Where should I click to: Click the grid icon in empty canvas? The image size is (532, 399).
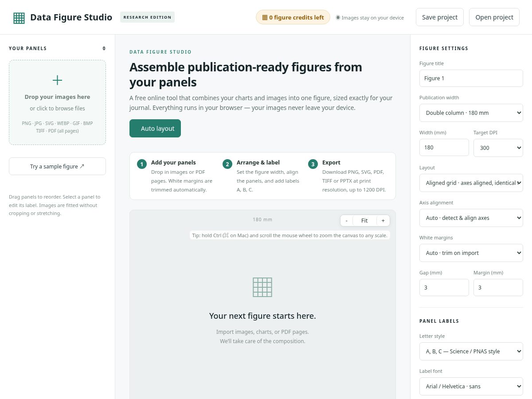pos(262,287)
